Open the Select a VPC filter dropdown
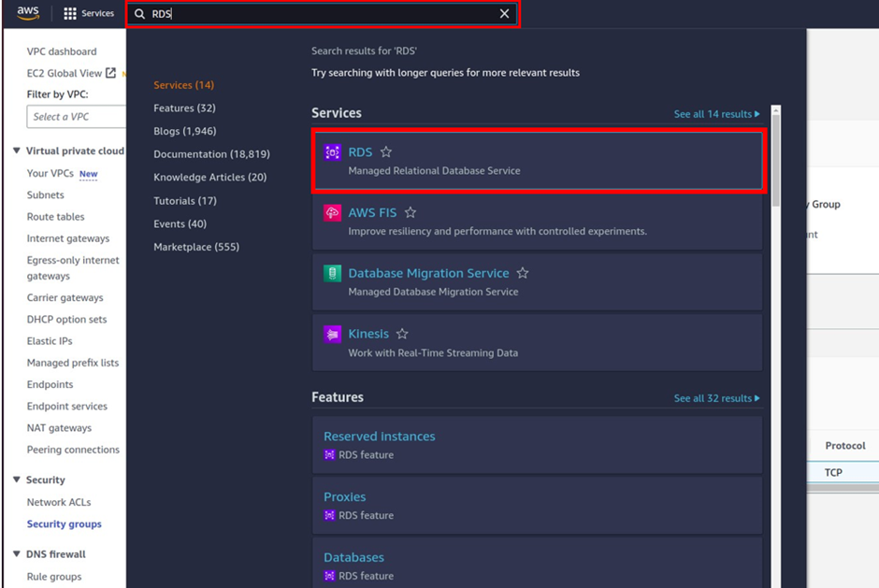879x588 pixels. pyautogui.click(x=77, y=117)
